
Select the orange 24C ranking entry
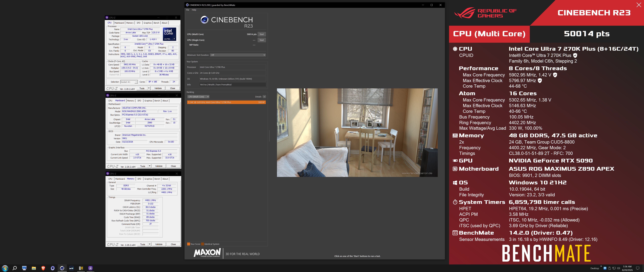tap(226, 102)
